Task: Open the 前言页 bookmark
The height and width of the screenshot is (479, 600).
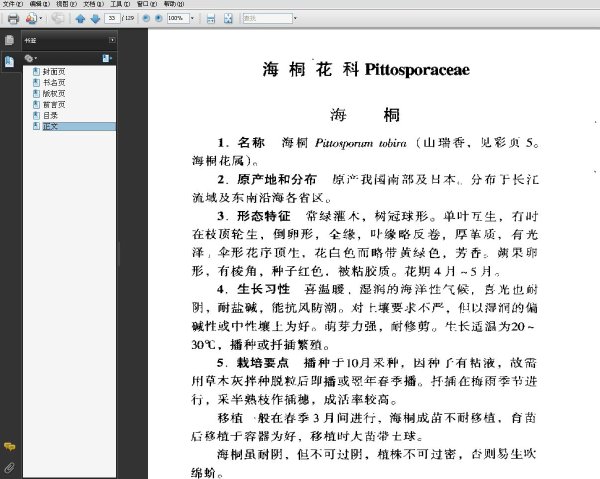Action: pos(54,104)
